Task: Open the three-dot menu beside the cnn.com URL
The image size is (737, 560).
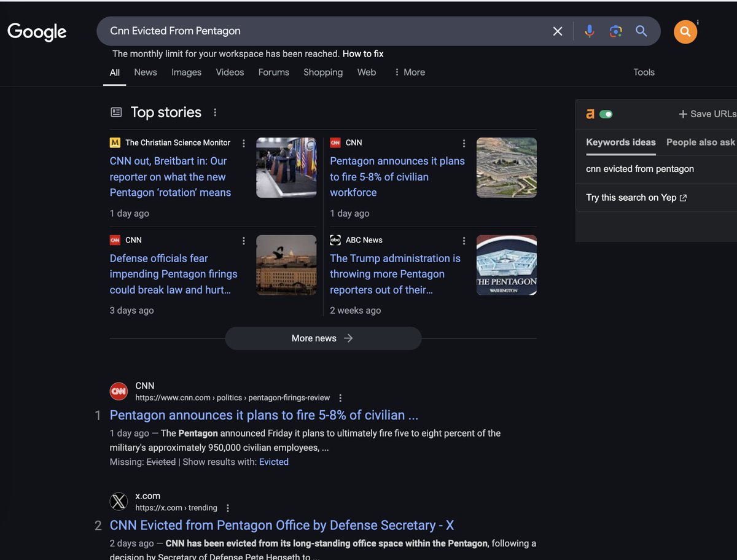Action: [340, 397]
